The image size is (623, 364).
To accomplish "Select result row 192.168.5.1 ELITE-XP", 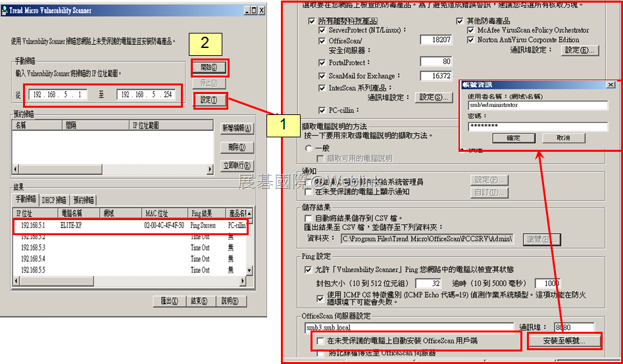I will click(130, 225).
